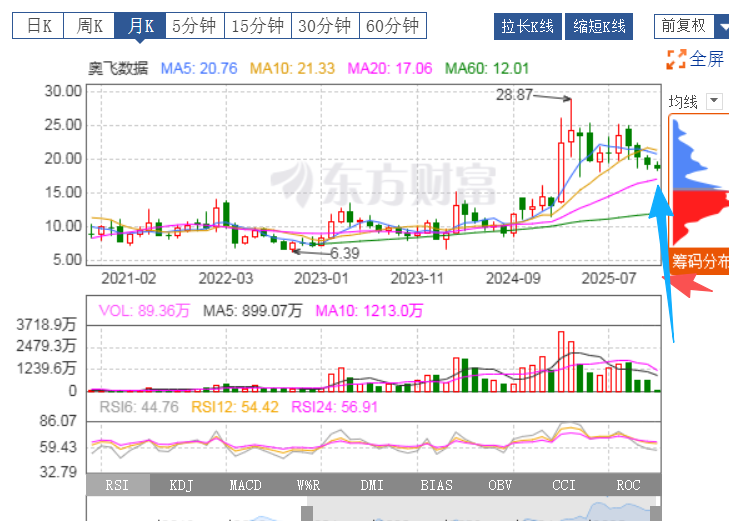
Task: Click the 2023-11 date axis label
Action: [417, 278]
